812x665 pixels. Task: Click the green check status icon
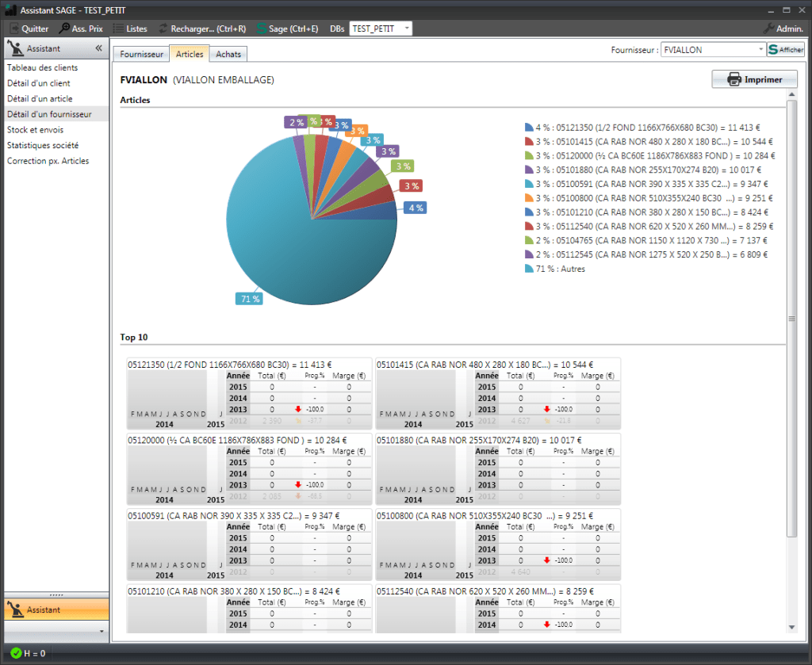15,653
